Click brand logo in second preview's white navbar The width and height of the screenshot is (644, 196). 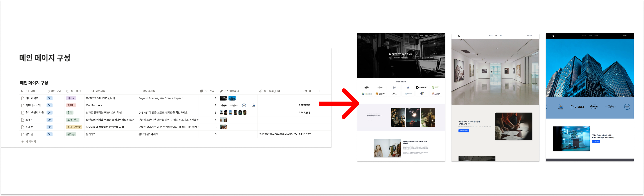click(459, 36)
